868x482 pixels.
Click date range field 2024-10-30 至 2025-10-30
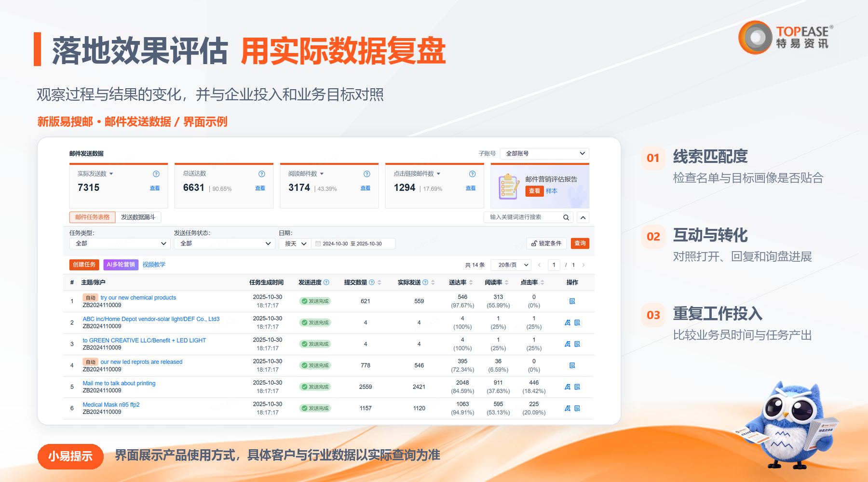click(353, 244)
